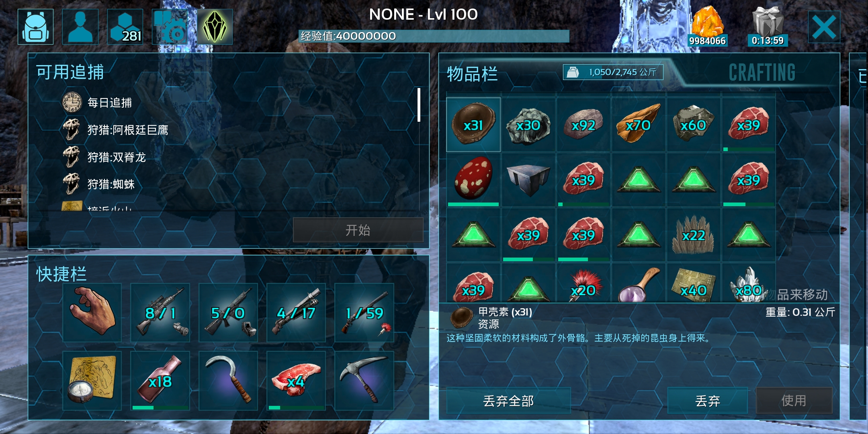Click the 经验值 experience progress bar

(x=434, y=36)
